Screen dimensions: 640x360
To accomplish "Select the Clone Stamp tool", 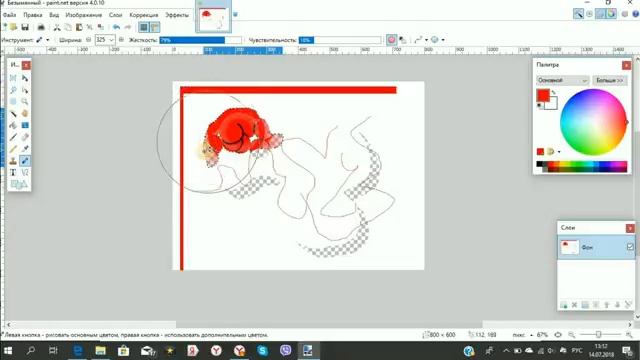I will click(13, 161).
